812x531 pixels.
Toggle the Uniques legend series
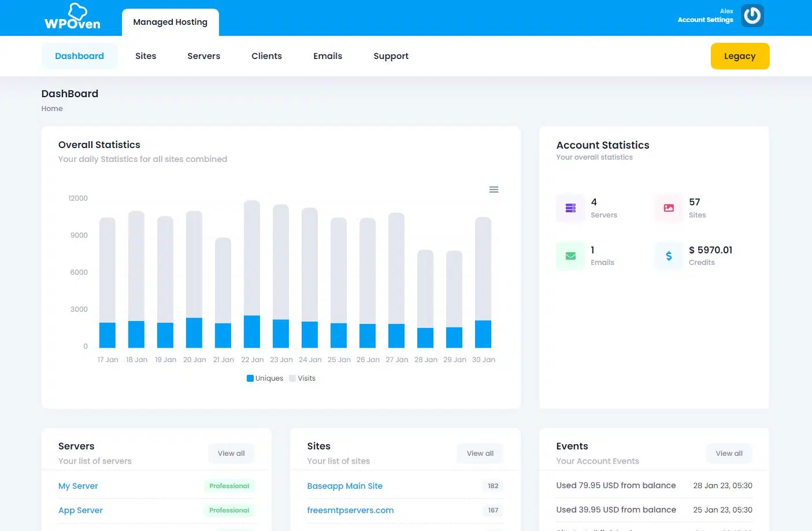point(265,378)
